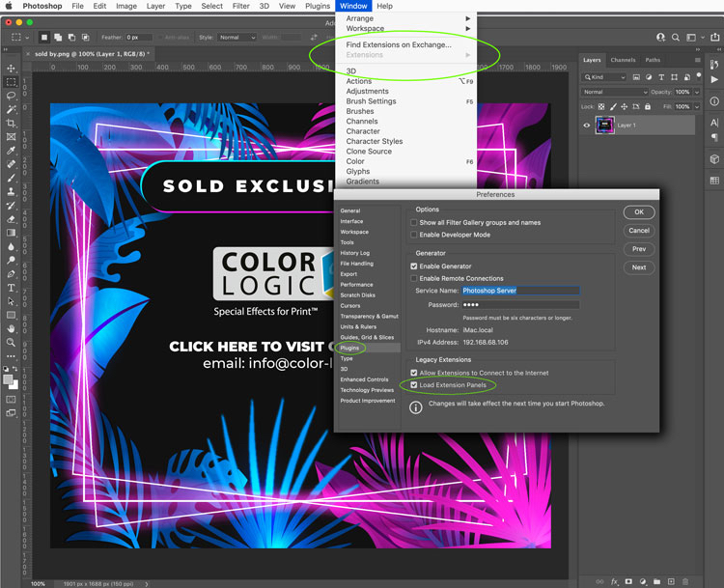
Task: Select the Hand tool
Action: coord(11,328)
